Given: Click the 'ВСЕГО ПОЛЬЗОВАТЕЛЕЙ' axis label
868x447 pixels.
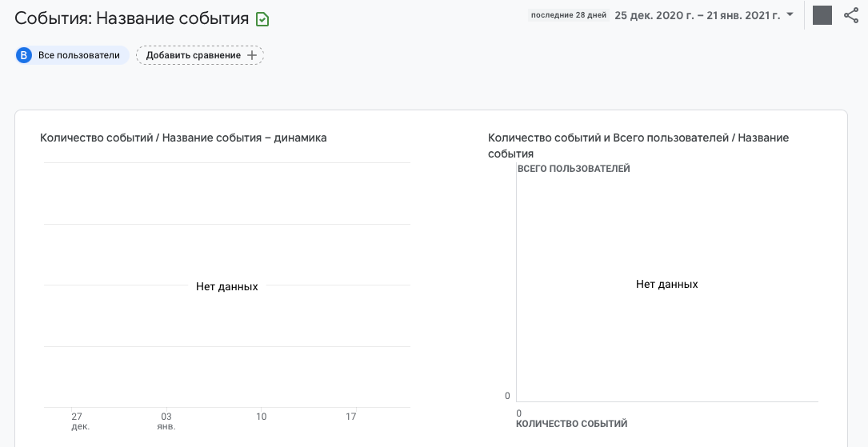Looking at the screenshot, I should tap(574, 169).
